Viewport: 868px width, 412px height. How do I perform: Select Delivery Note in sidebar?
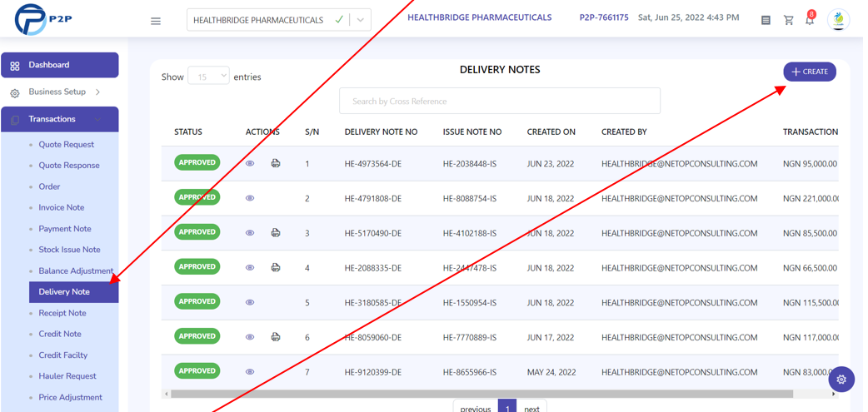73,292
